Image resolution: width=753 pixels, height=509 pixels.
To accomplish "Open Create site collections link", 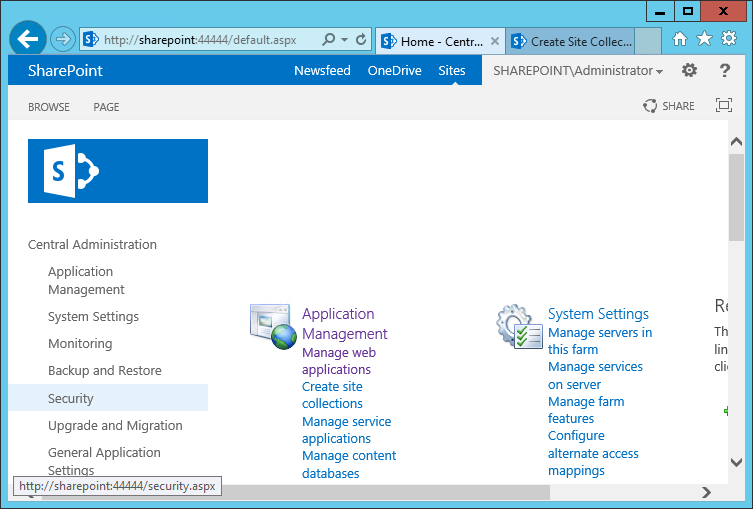I will click(332, 395).
